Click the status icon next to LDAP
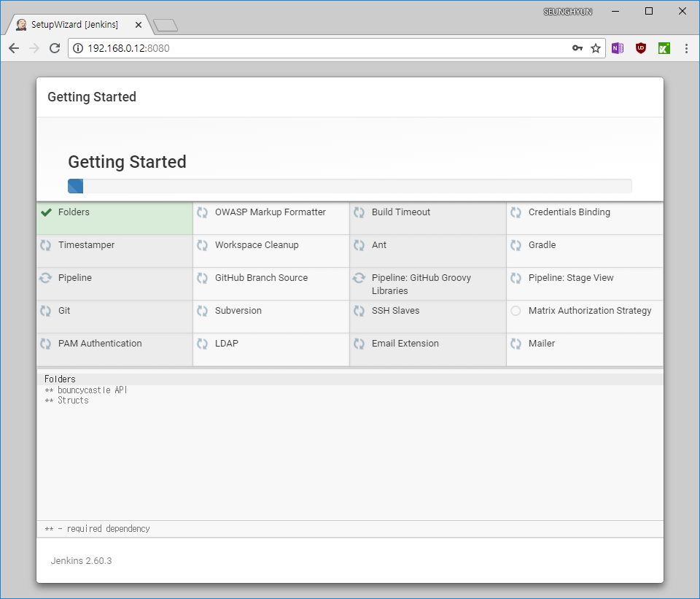This screenshot has width=700, height=599. click(x=203, y=344)
